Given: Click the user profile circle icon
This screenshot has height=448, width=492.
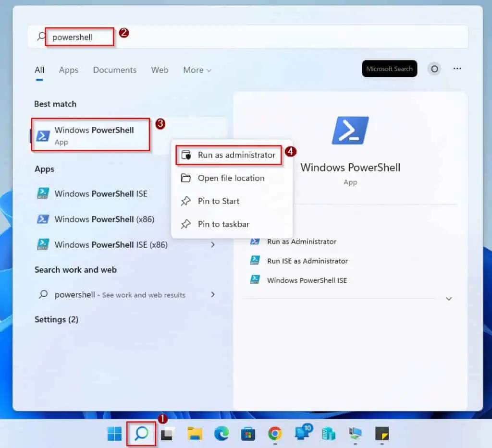Looking at the screenshot, I should click(434, 69).
